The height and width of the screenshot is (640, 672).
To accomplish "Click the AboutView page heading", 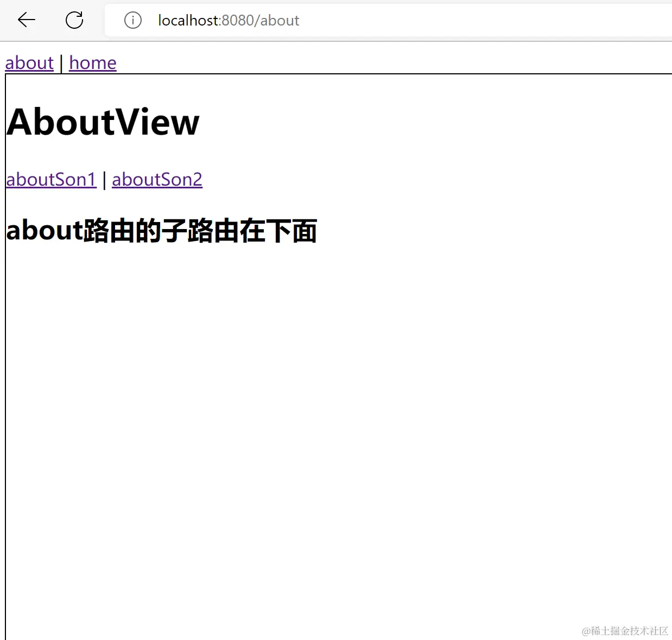I will tap(103, 122).
